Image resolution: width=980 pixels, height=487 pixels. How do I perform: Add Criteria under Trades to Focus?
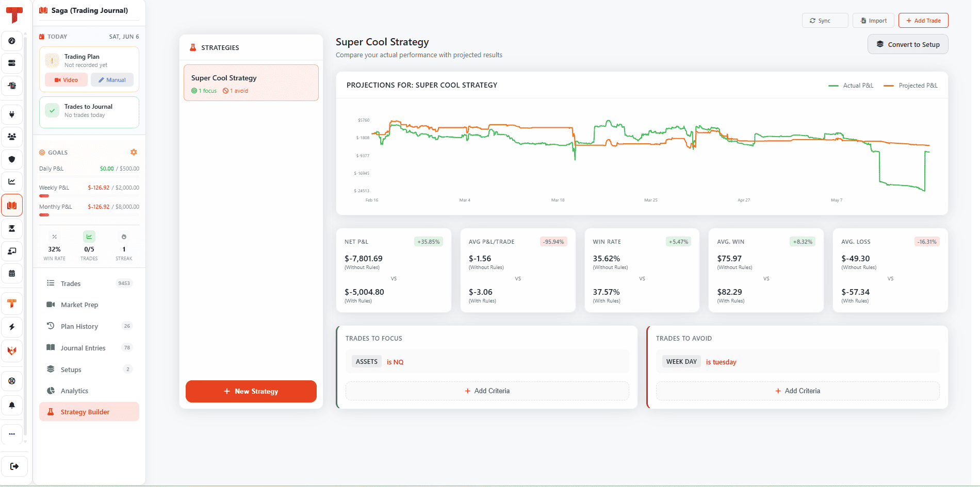(487, 391)
